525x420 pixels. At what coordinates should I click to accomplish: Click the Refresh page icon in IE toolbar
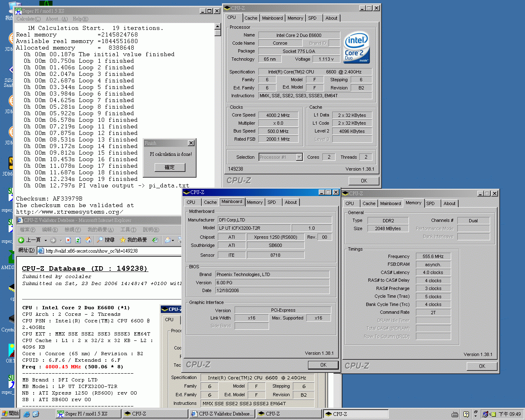78,240
